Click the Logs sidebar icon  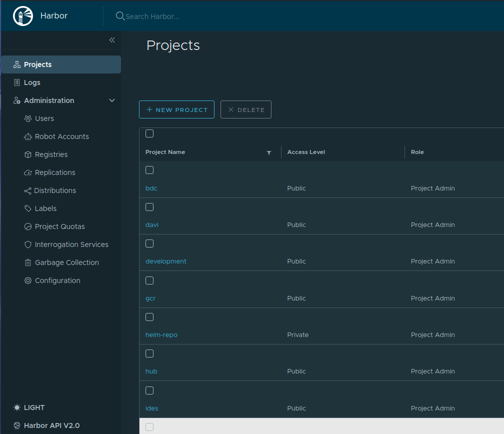point(16,82)
